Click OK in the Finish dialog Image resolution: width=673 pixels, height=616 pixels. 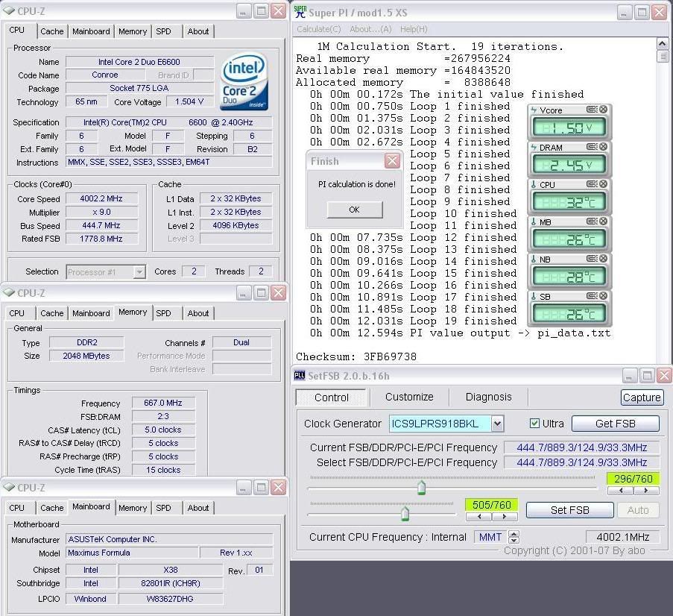point(355,210)
